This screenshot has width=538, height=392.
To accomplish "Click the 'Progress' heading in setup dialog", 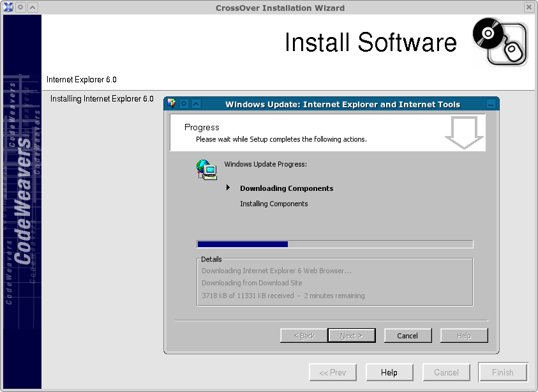I will [202, 127].
